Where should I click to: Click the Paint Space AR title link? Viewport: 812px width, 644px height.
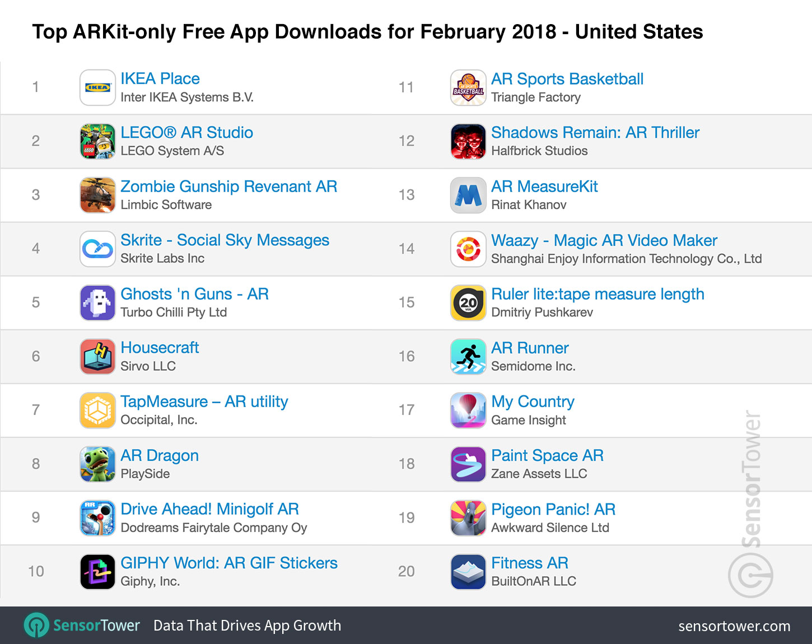coord(547,455)
